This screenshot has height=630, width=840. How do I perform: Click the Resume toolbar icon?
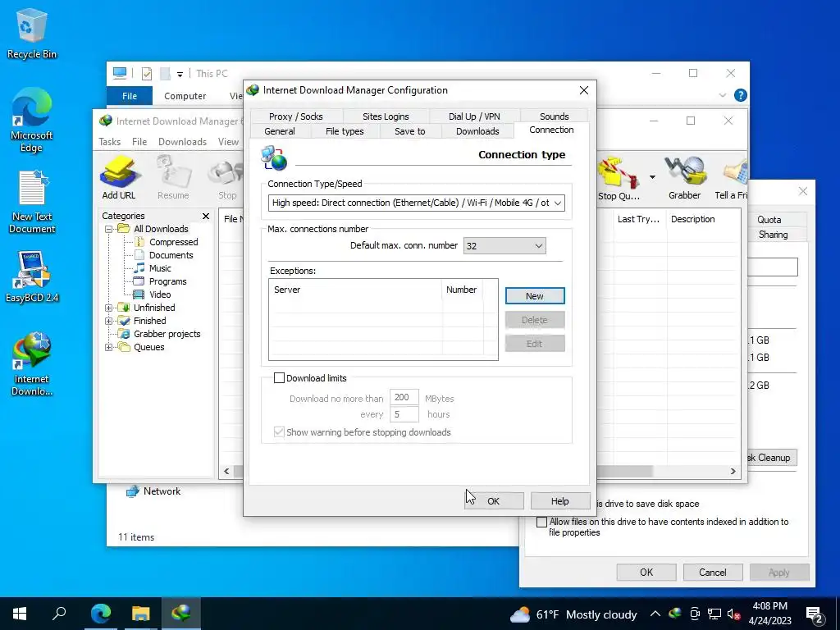tap(173, 178)
